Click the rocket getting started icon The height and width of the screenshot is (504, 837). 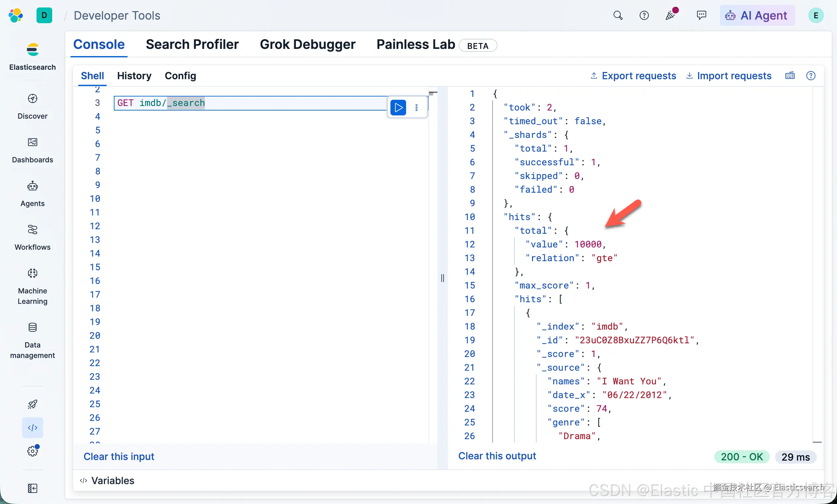[x=32, y=404]
